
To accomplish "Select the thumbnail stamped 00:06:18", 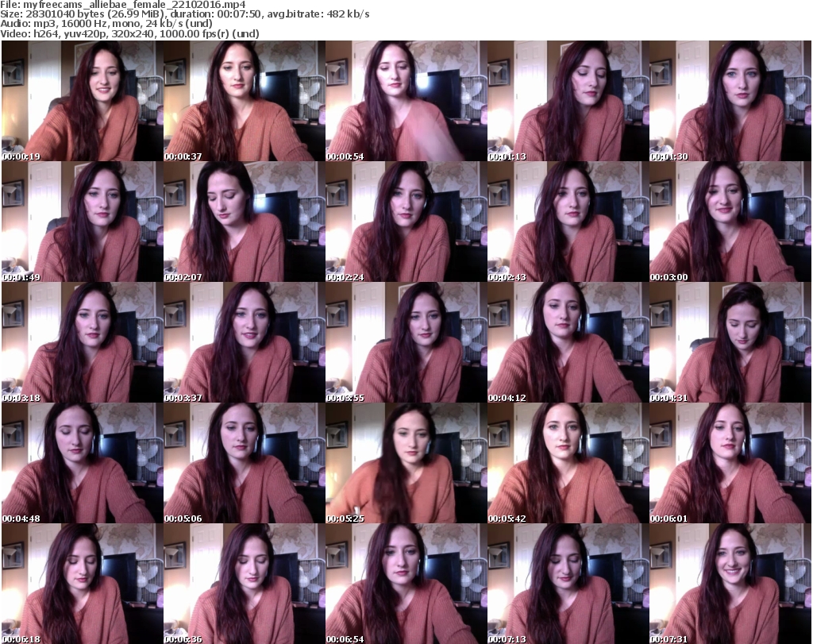I will pyautogui.click(x=83, y=584).
